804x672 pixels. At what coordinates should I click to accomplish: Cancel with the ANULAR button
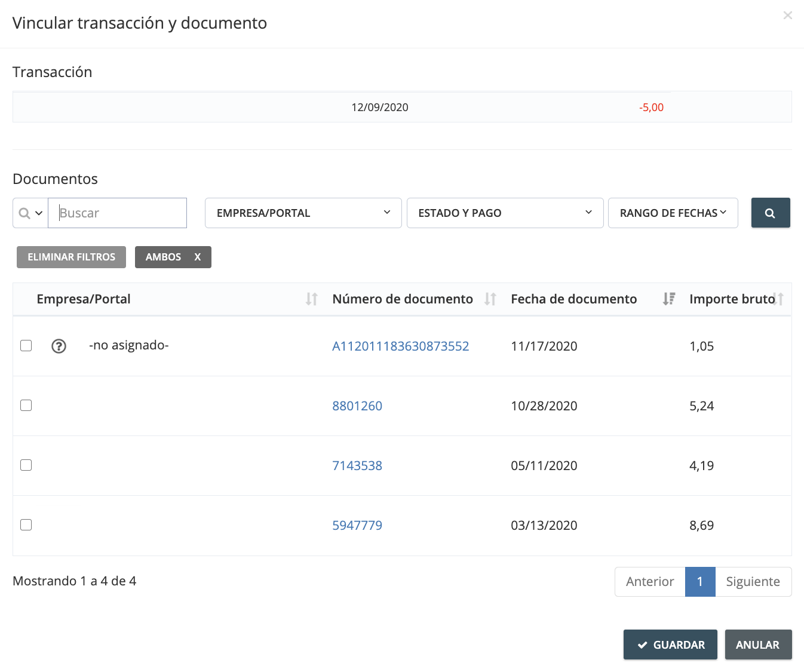[x=758, y=645]
